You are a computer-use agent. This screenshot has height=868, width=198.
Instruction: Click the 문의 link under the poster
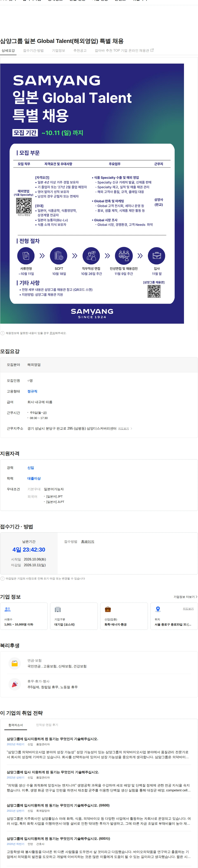(52, 333)
